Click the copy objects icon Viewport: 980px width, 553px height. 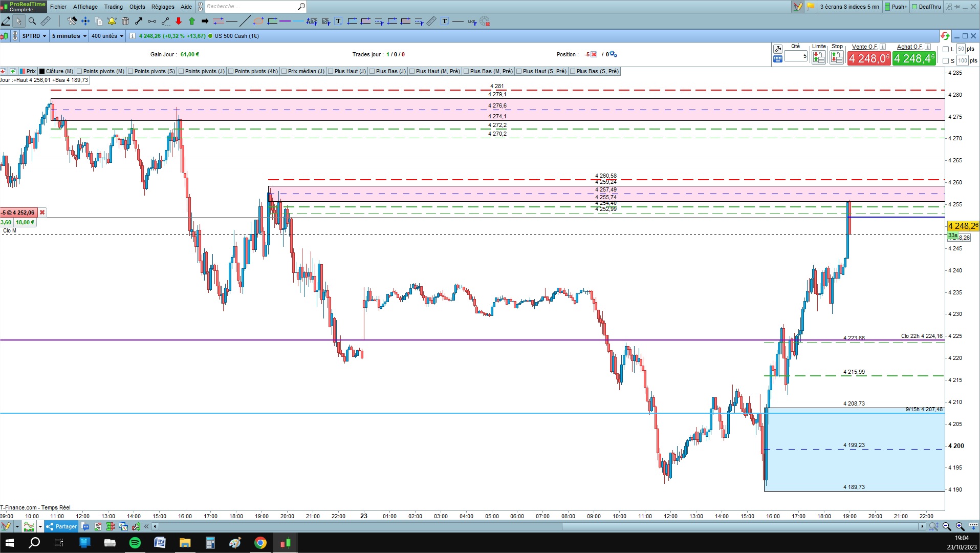tap(99, 21)
